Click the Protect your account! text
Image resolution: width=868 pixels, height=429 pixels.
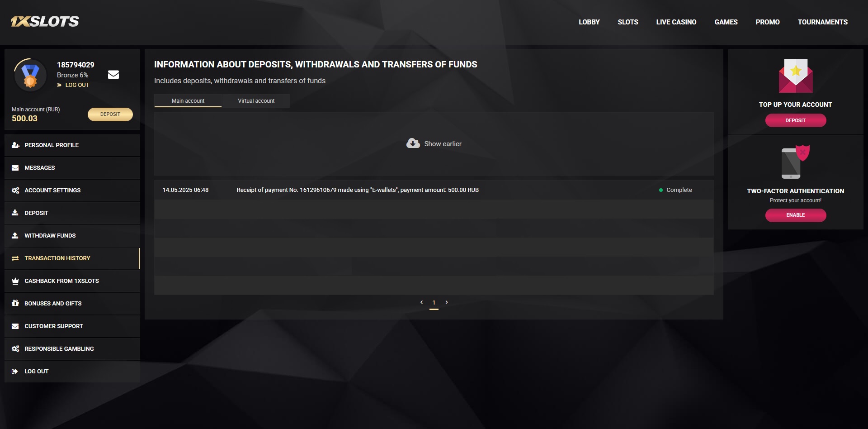pos(796,200)
